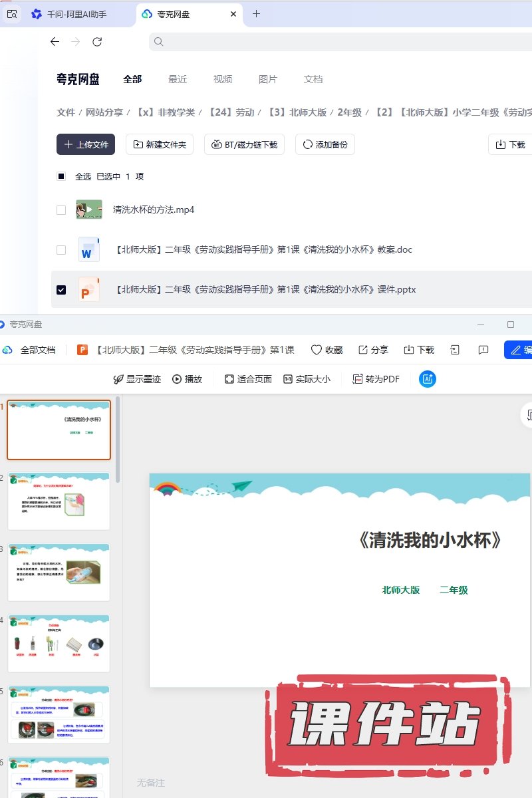Switch to the 图片 tab
The image size is (532, 798).
pos(268,79)
